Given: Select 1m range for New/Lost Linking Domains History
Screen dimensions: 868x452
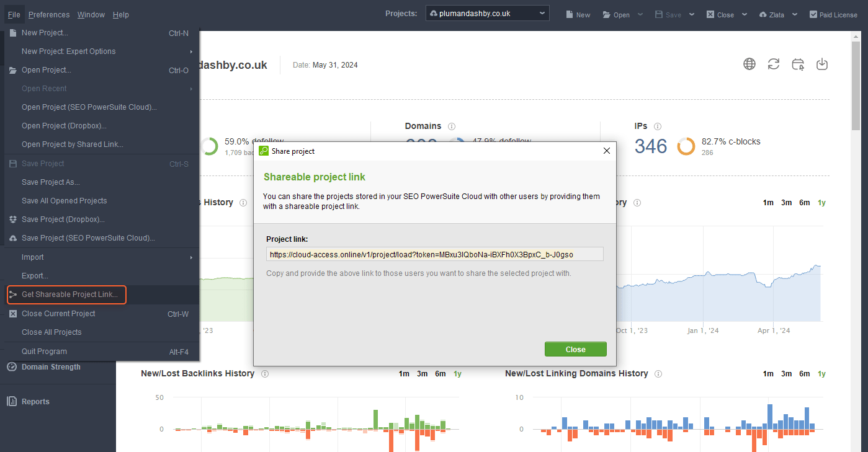Looking at the screenshot, I should (768, 374).
